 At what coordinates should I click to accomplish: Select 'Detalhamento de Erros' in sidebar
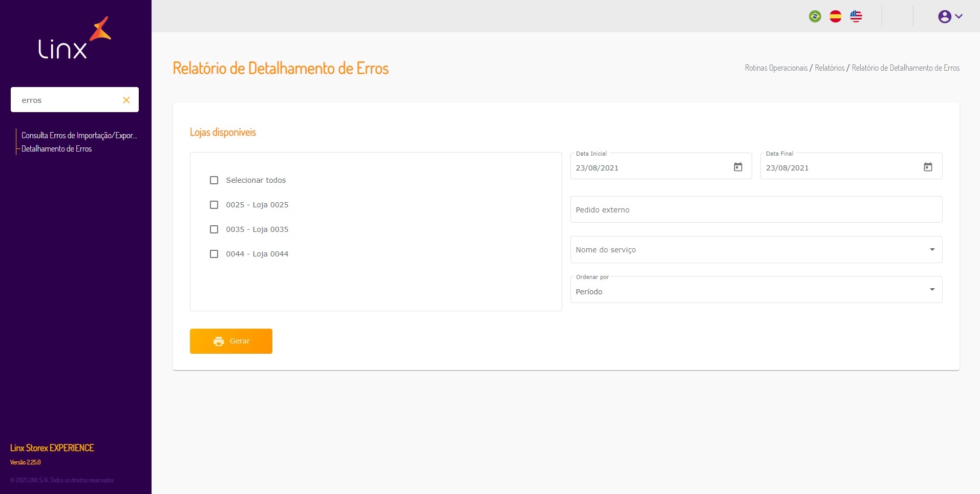[x=56, y=148]
